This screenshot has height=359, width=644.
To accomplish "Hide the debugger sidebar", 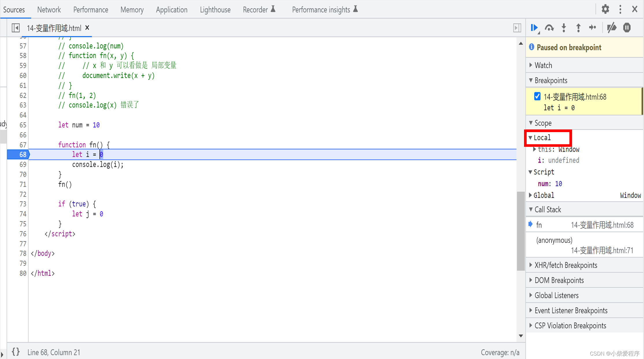I will coord(517,28).
